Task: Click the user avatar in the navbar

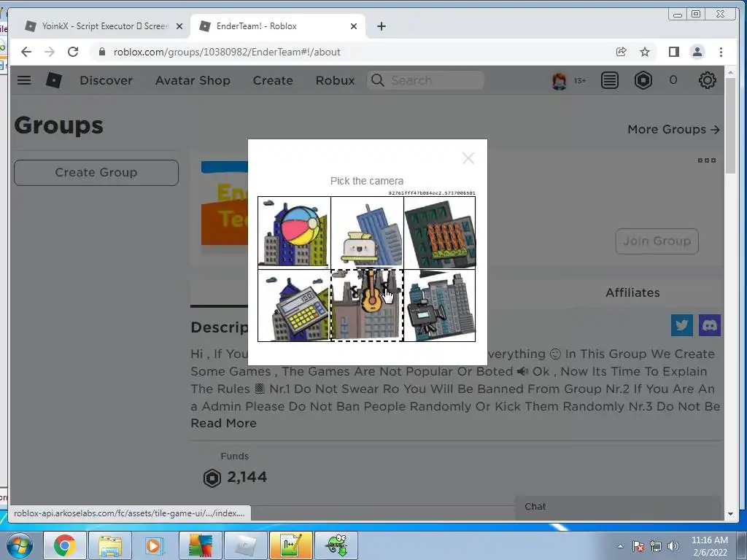Action: point(560,80)
